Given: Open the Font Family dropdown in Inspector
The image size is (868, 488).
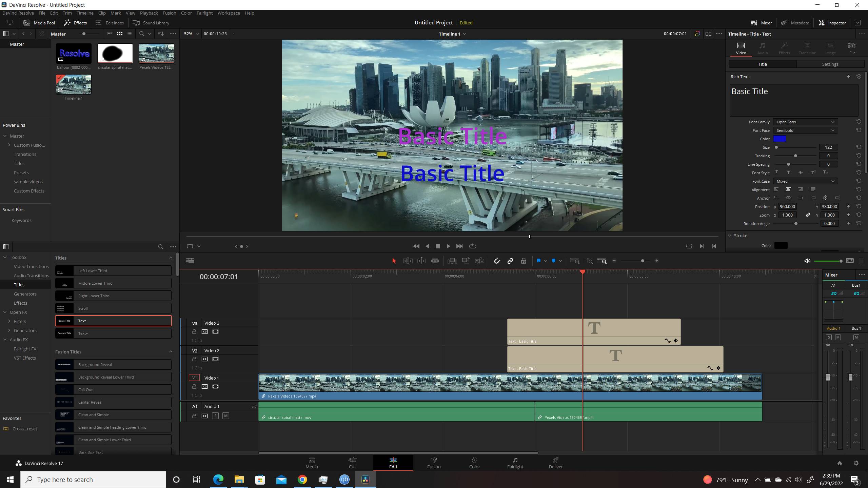Looking at the screenshot, I should (805, 122).
